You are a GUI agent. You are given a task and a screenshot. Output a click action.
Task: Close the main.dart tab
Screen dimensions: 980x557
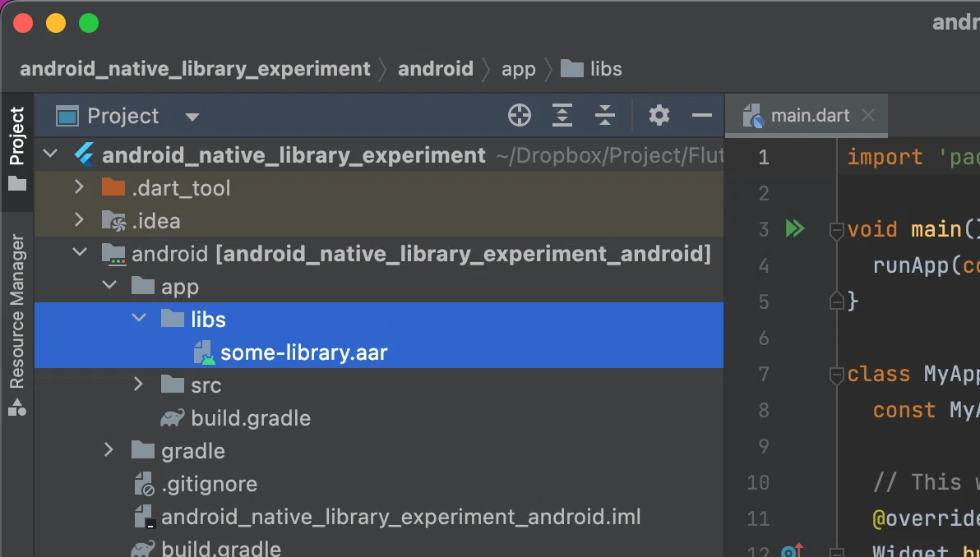tap(867, 115)
